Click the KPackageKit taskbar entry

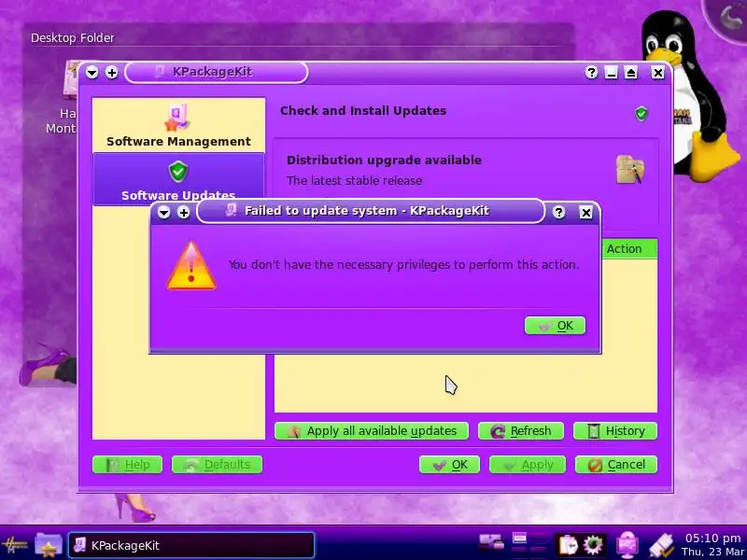pos(191,545)
